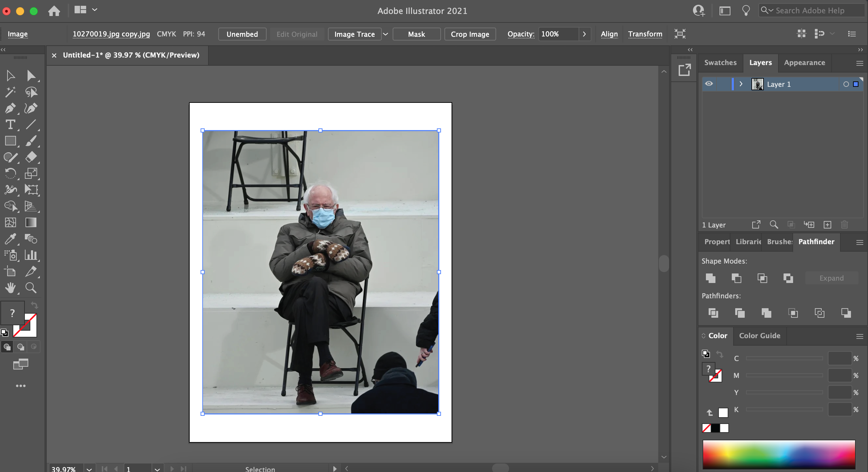This screenshot has height=472, width=868.
Task: Enable Draw Behind mode
Action: (x=20, y=347)
